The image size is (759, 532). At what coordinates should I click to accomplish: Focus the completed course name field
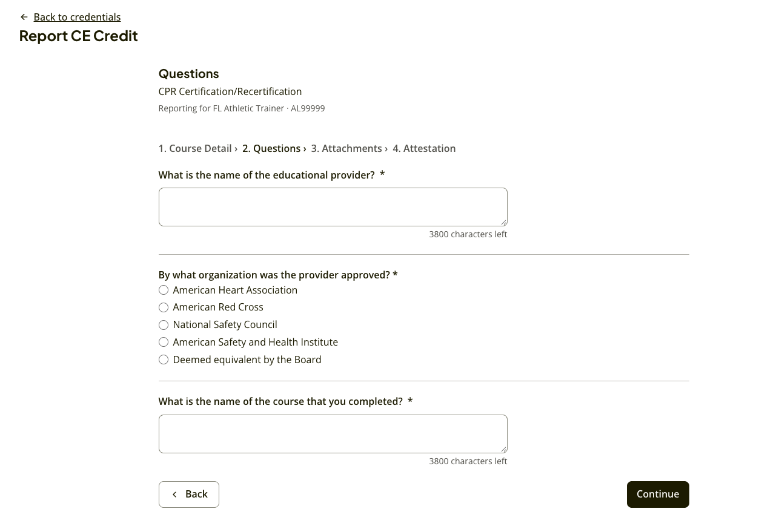[x=333, y=434]
